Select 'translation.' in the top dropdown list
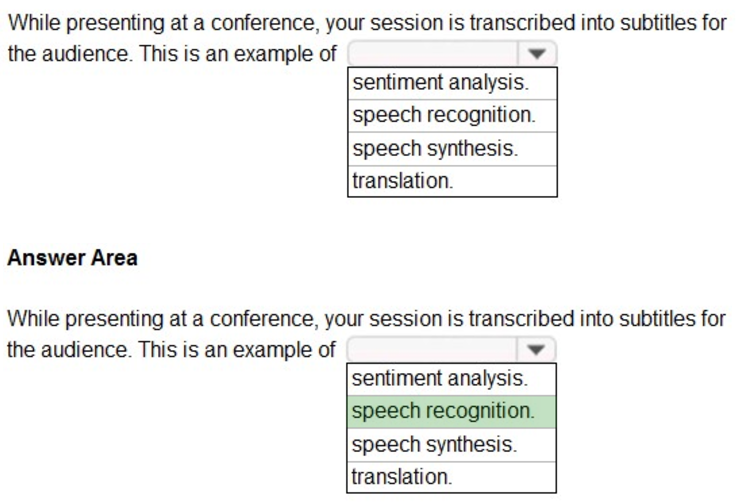 [x=402, y=181]
